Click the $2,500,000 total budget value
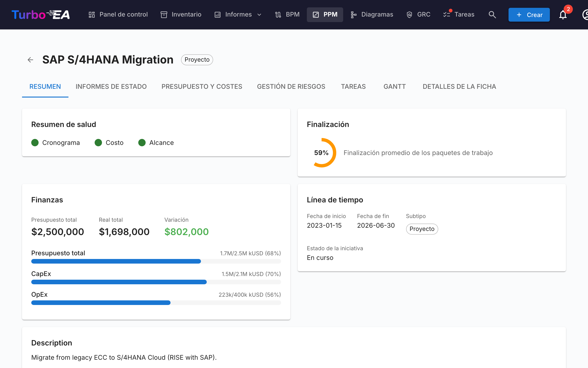Viewport: 588px width, 368px height. tap(58, 232)
